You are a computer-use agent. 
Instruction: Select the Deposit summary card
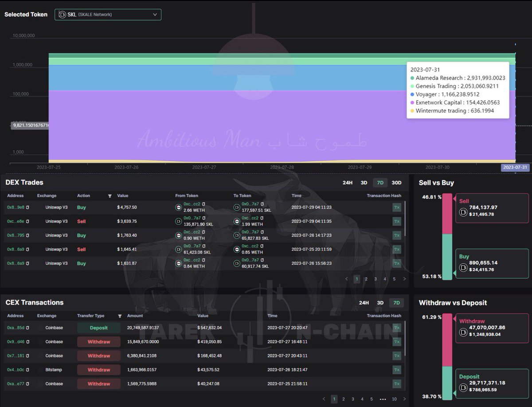492,384
